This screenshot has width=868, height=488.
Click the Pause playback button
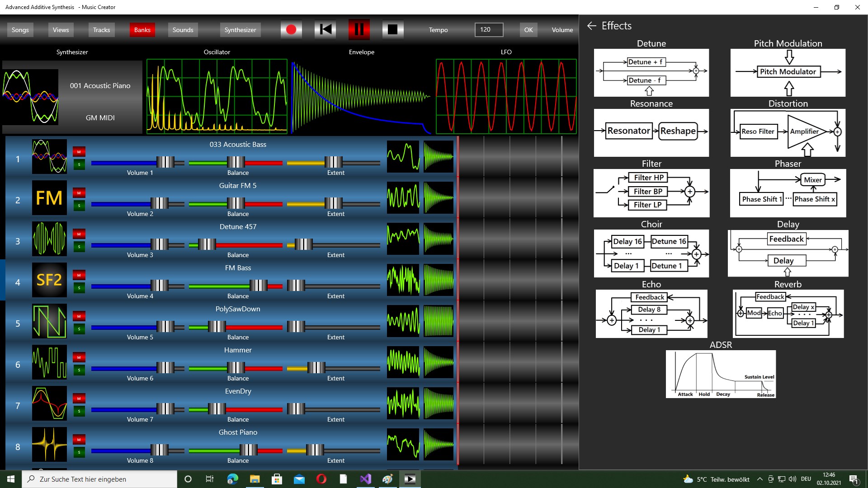coord(359,30)
